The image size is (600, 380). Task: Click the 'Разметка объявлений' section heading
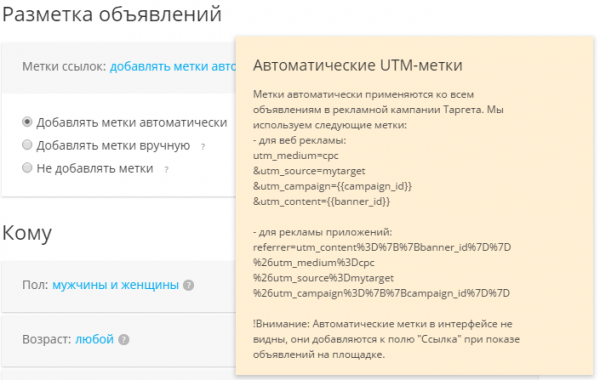point(112,15)
